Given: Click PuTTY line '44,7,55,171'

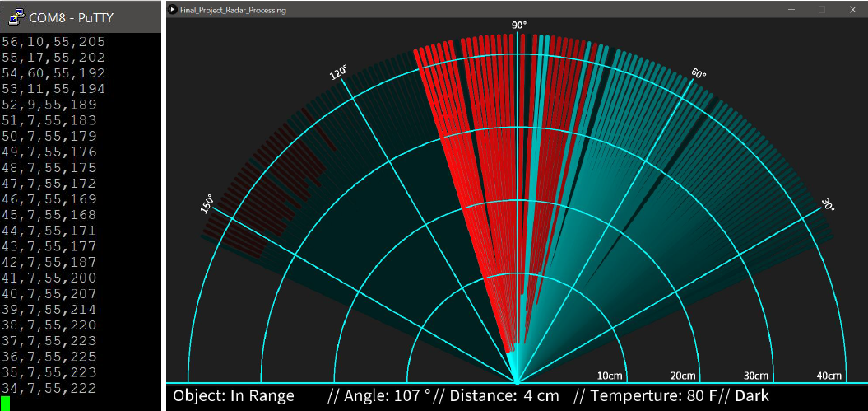Looking at the screenshot, I should pos(49,231).
